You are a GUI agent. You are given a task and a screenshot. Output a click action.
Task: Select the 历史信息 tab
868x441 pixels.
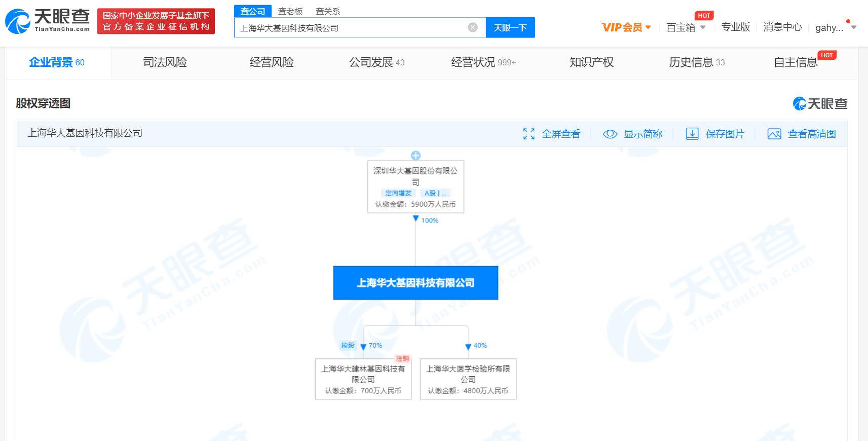pyautogui.click(x=697, y=62)
